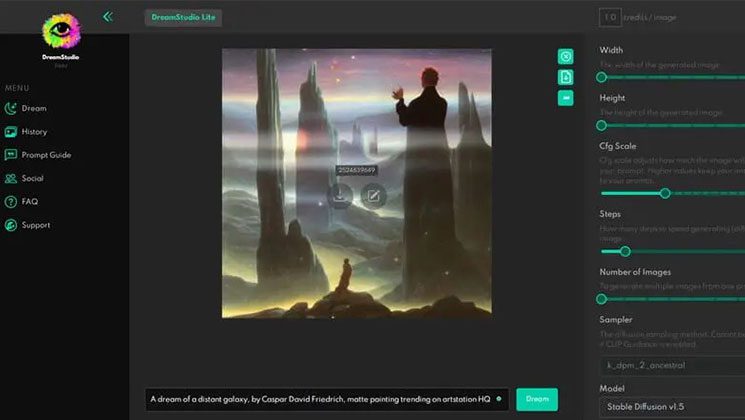Screen dimensions: 745x420
Task: Click the credits per image value box
Action: click(610, 18)
